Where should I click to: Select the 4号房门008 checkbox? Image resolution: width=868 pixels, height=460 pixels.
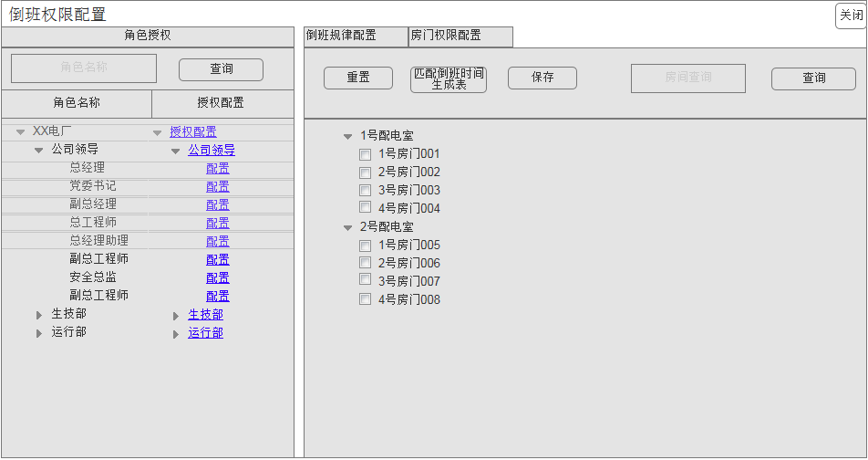tap(365, 299)
